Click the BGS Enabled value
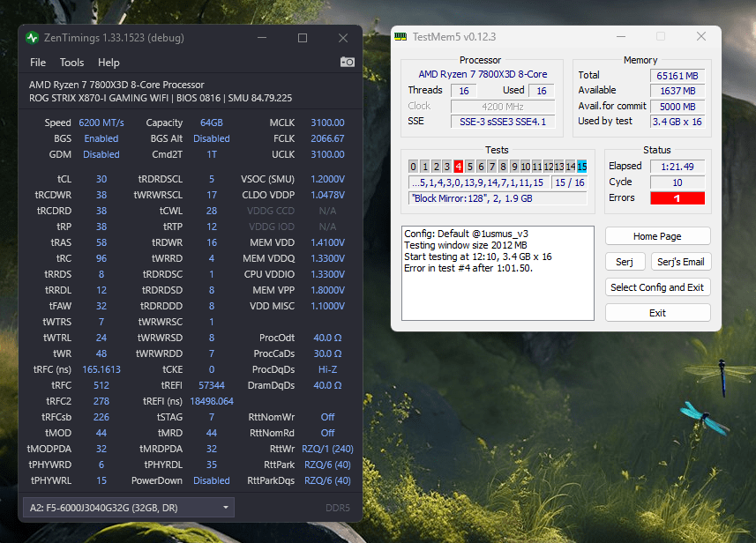The width and height of the screenshot is (756, 543). coord(101,138)
